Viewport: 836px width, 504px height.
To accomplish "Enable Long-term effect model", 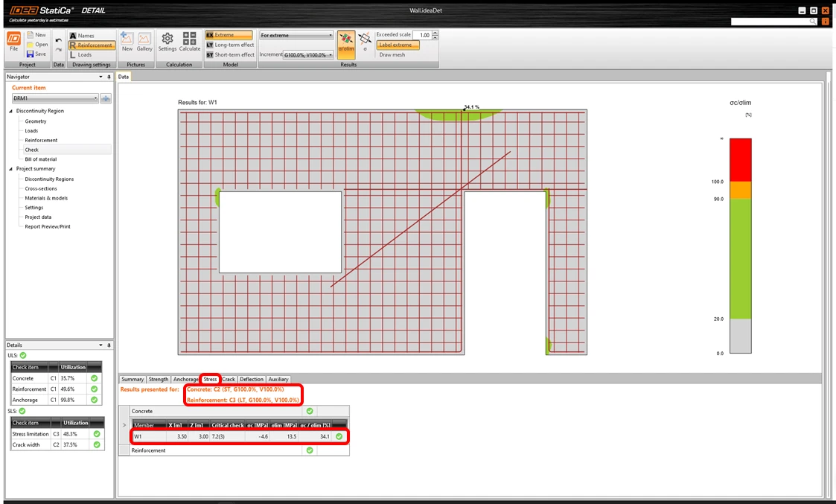I will click(230, 45).
